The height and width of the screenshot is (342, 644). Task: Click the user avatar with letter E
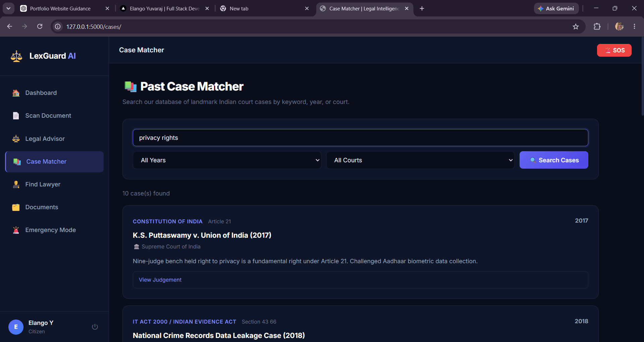click(16, 327)
